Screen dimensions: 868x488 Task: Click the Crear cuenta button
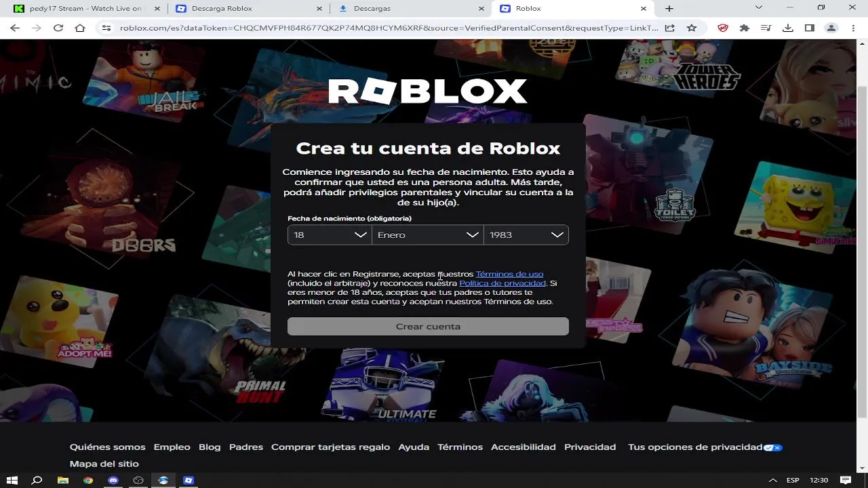click(x=428, y=326)
